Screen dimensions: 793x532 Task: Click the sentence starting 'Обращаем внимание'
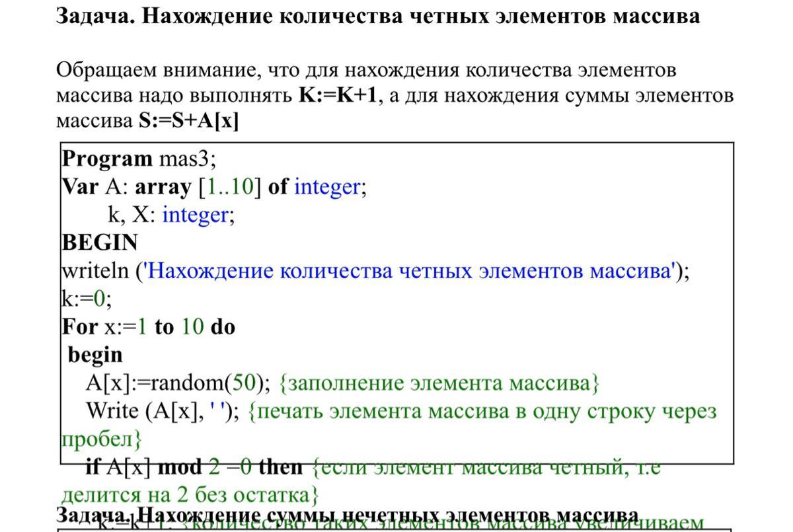click(395, 96)
